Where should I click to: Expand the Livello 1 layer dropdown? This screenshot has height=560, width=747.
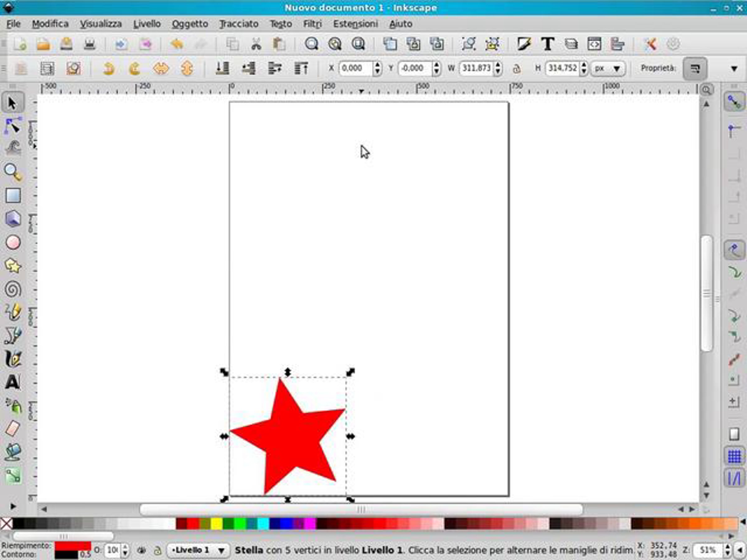pos(198,550)
